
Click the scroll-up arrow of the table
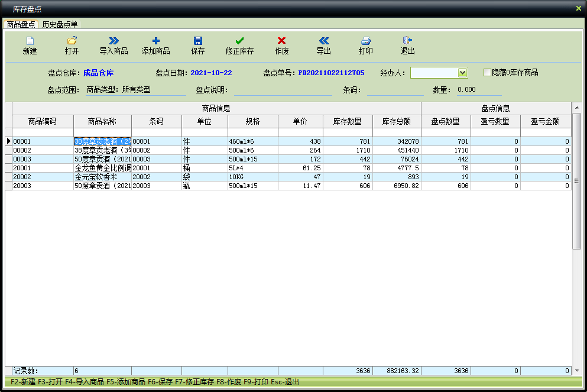(x=576, y=108)
